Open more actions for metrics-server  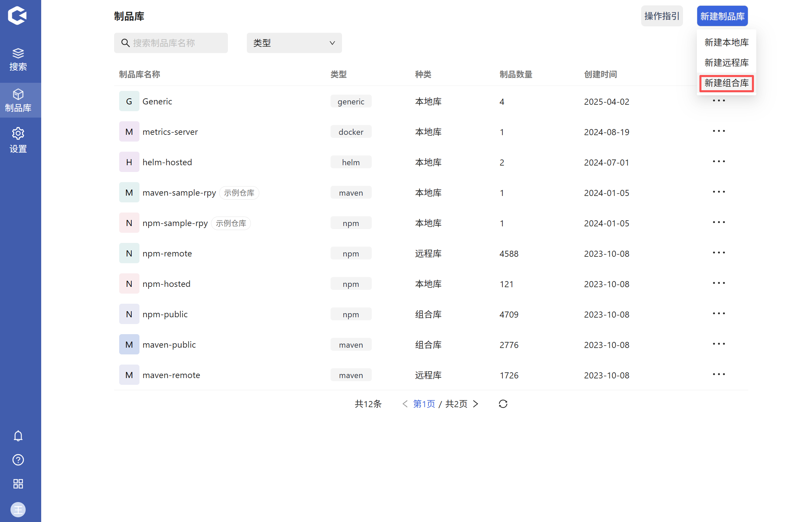click(x=718, y=131)
